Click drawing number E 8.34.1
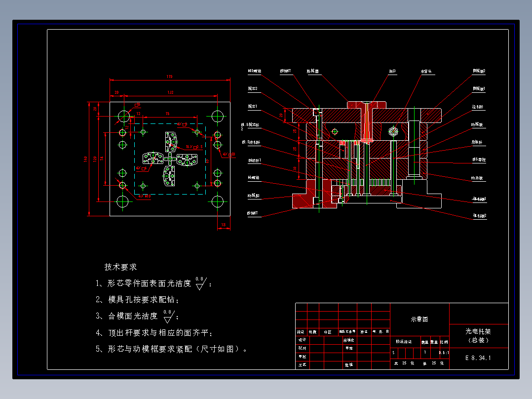 click(478, 358)
